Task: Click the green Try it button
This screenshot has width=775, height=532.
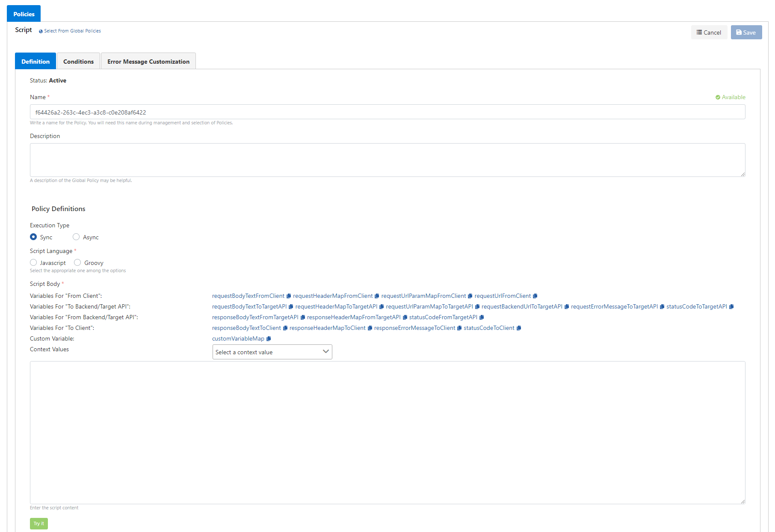Action: (x=38, y=523)
